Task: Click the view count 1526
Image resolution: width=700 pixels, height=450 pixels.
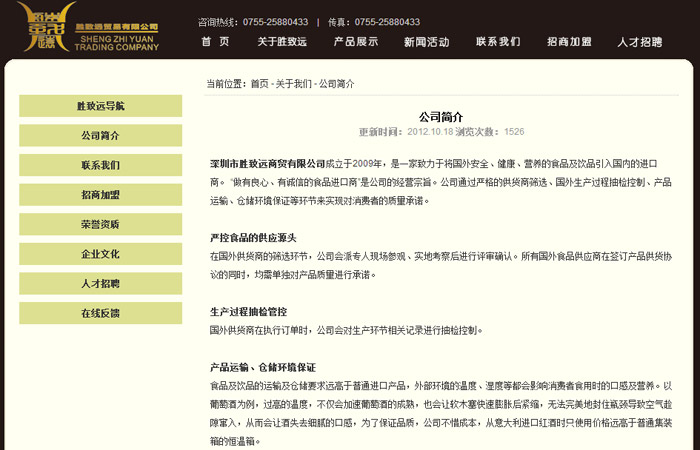Action: click(x=514, y=132)
